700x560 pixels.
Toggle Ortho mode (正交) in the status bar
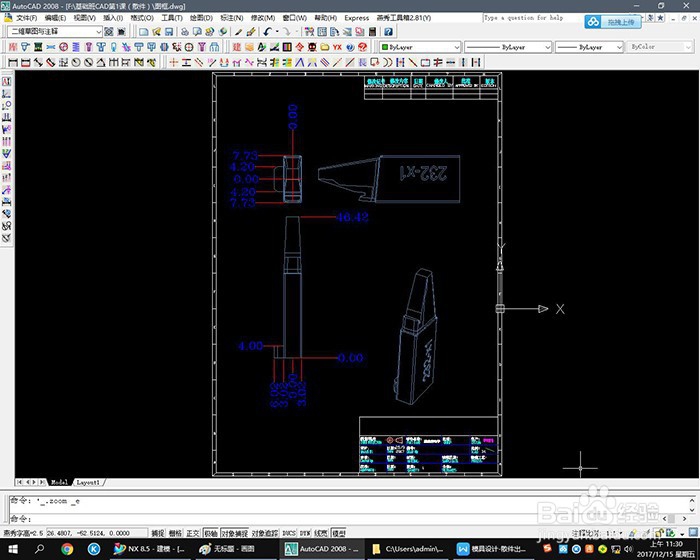[x=193, y=533]
